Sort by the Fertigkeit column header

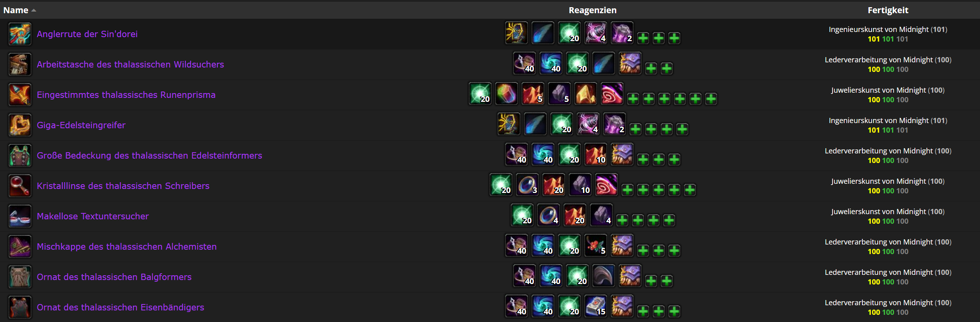pos(888,10)
